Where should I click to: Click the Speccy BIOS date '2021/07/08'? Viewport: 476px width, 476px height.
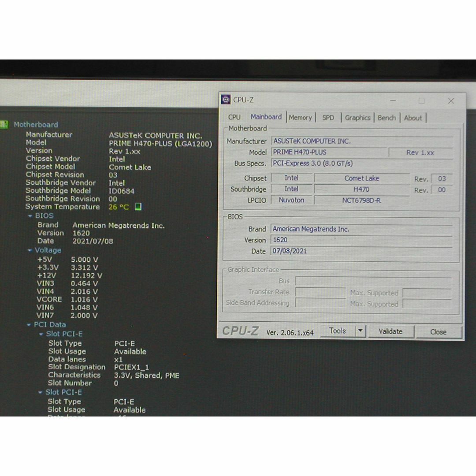click(93, 242)
